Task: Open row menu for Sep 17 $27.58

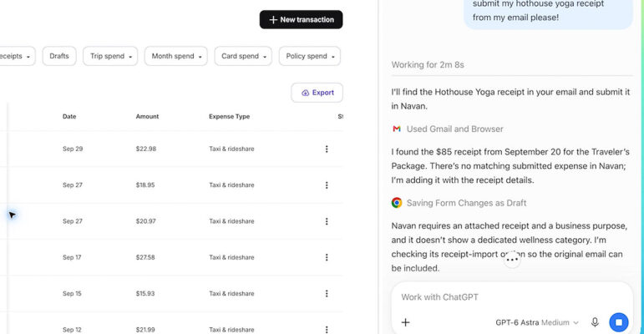Action: pyautogui.click(x=327, y=257)
